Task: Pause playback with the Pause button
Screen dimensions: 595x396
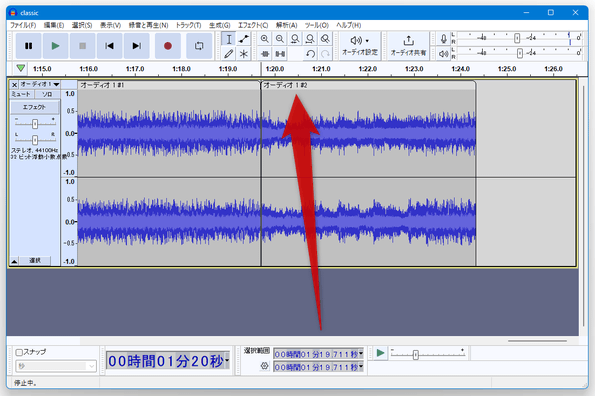Action: (x=28, y=46)
